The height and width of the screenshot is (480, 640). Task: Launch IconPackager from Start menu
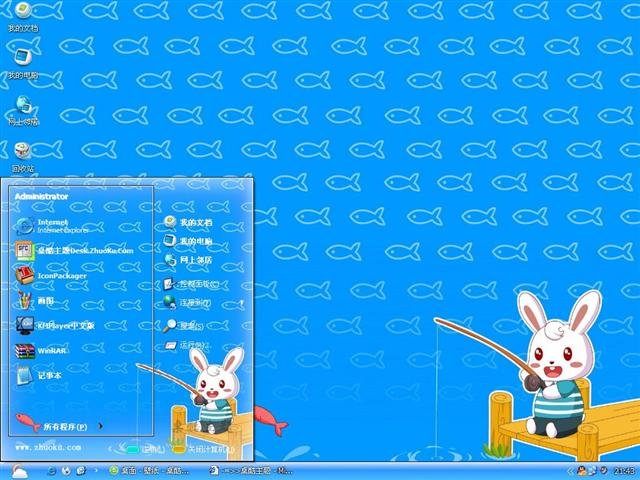coord(51,276)
